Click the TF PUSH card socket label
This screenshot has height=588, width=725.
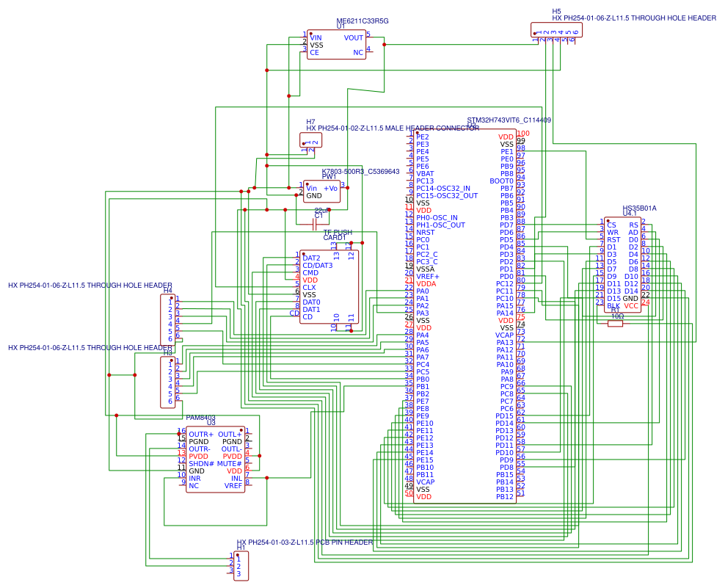338,232
